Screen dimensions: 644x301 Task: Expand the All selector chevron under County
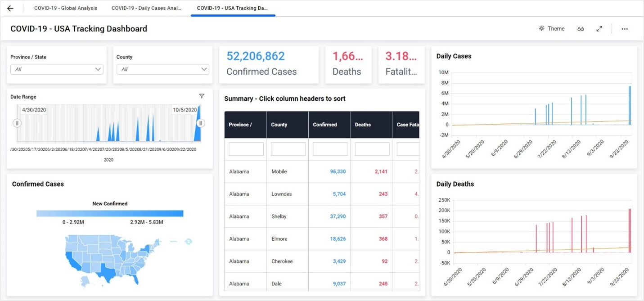pyautogui.click(x=204, y=69)
